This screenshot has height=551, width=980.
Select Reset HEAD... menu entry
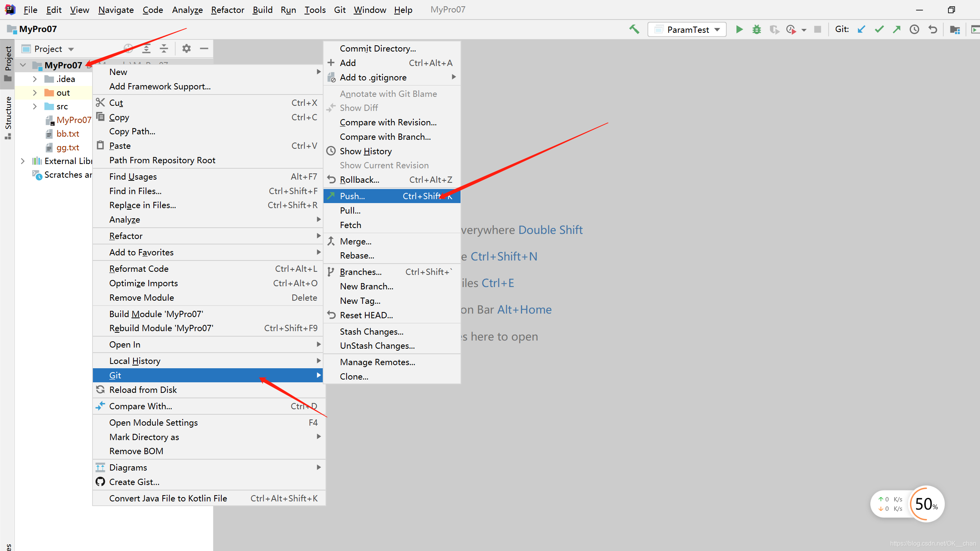(392, 315)
